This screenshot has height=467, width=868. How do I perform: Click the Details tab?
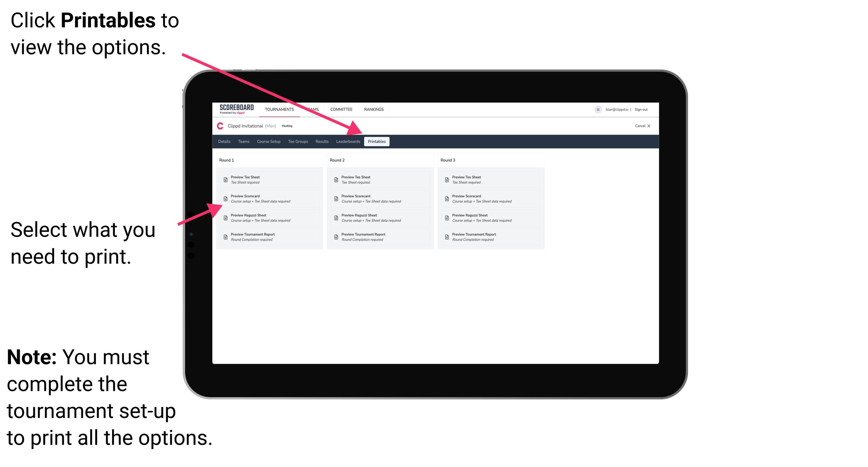224,142
